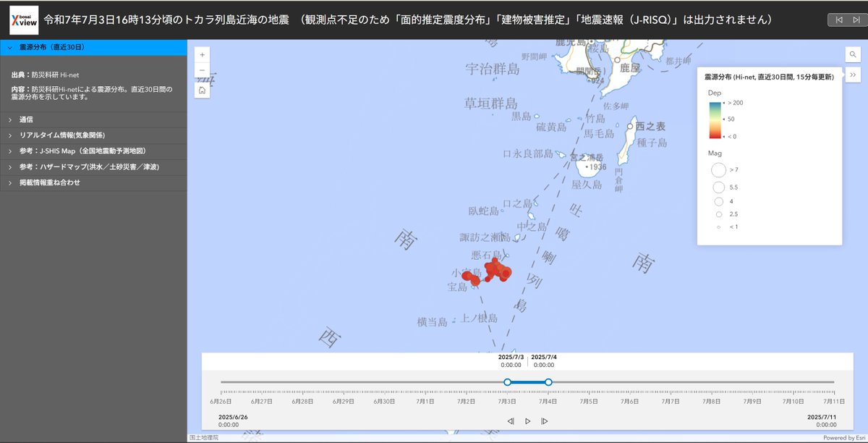Click the 7月1日 tick on the timeline
The image size is (868, 443).
[x=425, y=400]
